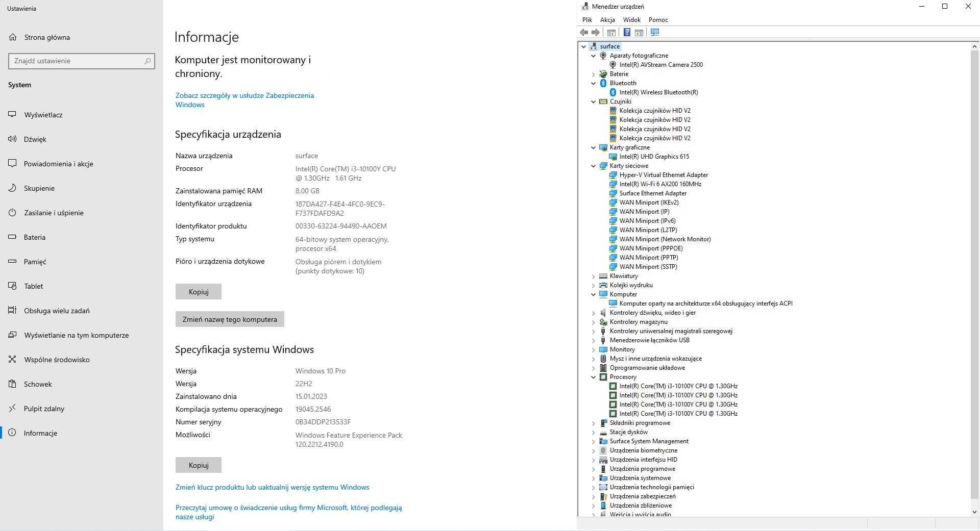Viewport: 980px width, 531px height.
Task: Click the Forward arrow in Device Manager toolbar
Action: click(595, 32)
